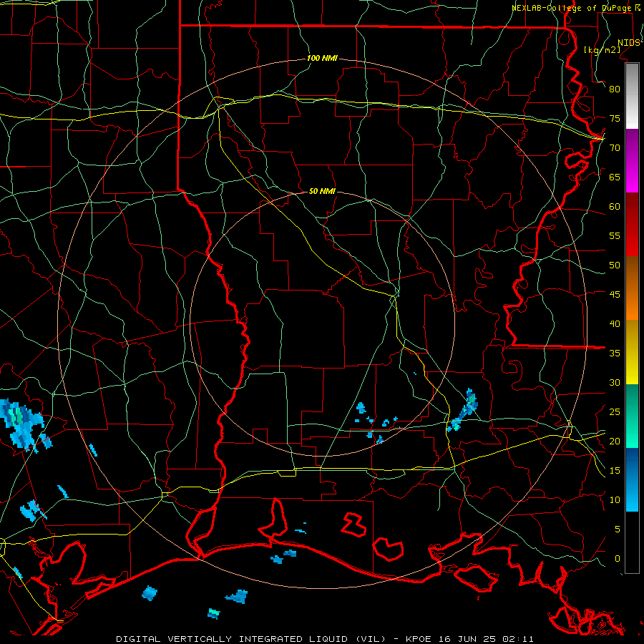This screenshot has height=644, width=644.
Task: Click the 15 value on the color scale
Action: tap(615, 471)
